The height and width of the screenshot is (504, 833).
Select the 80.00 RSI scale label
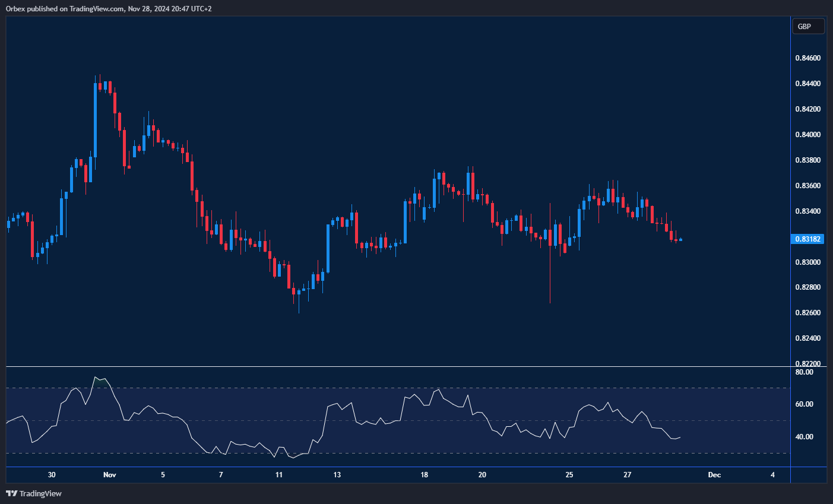tap(804, 372)
